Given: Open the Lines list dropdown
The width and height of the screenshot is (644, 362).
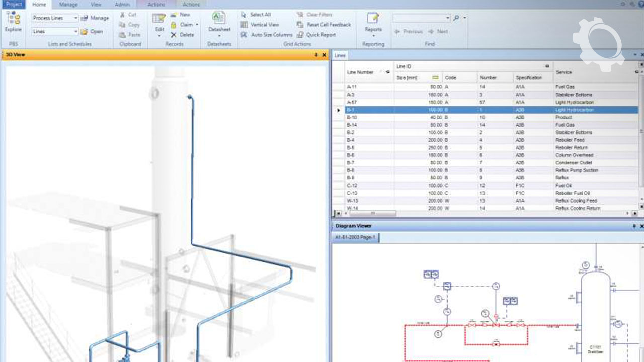Looking at the screenshot, I should click(x=76, y=31).
